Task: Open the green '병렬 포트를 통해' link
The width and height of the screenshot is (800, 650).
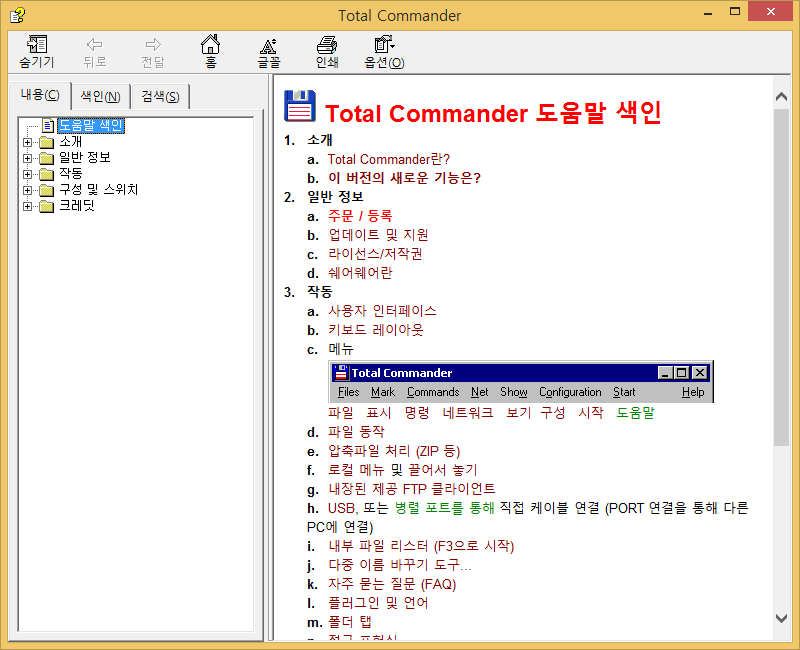Action: [x=444, y=508]
